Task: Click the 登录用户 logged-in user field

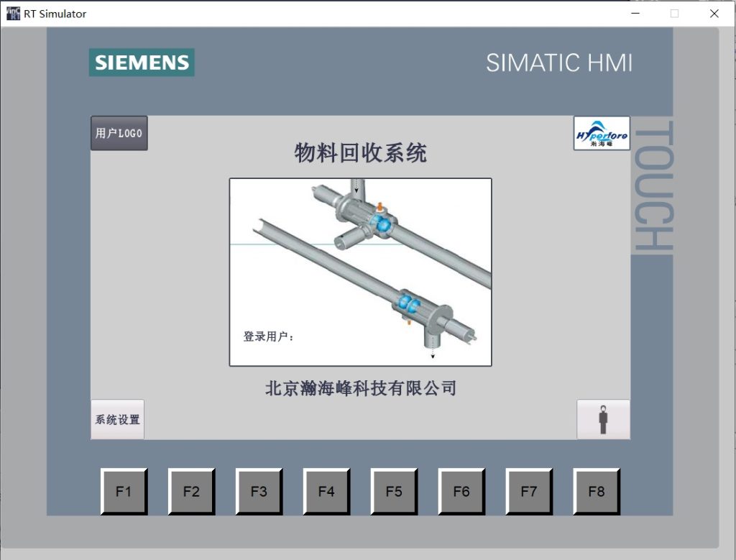Action: pyautogui.click(x=269, y=336)
